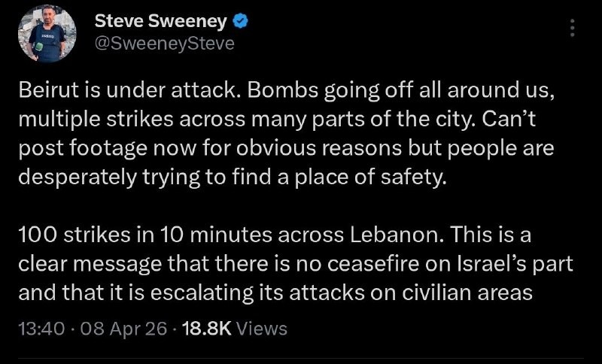Open the @SweeneySteve handle link
The image size is (602, 364).
[165, 44]
